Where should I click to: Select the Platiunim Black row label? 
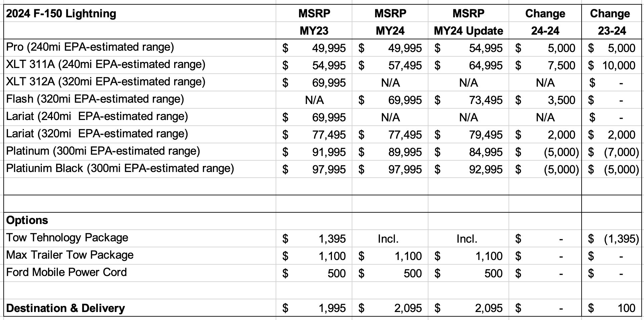(120, 168)
